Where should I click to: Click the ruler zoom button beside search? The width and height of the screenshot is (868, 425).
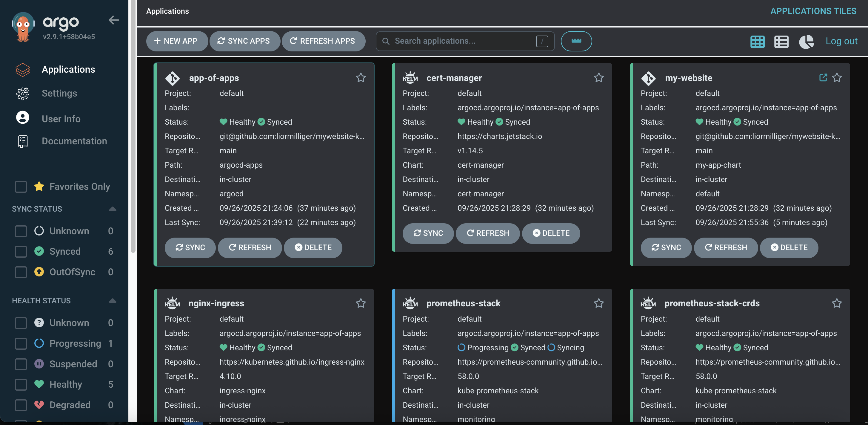point(576,41)
